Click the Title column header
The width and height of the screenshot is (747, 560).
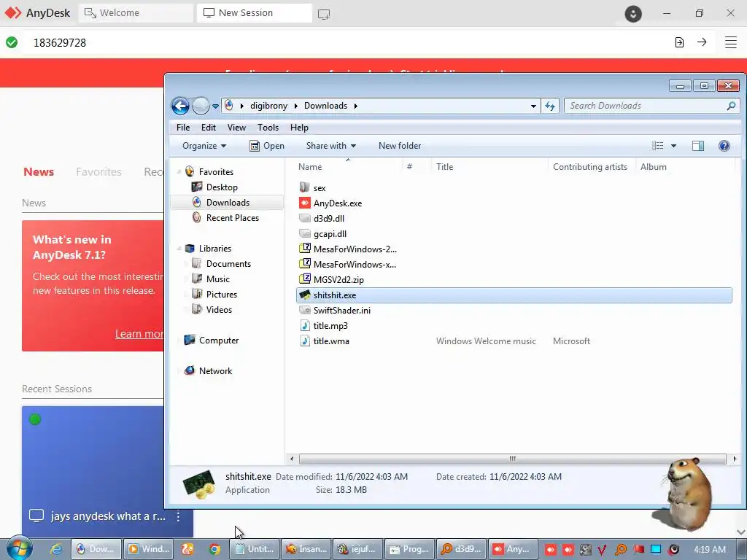click(x=444, y=167)
